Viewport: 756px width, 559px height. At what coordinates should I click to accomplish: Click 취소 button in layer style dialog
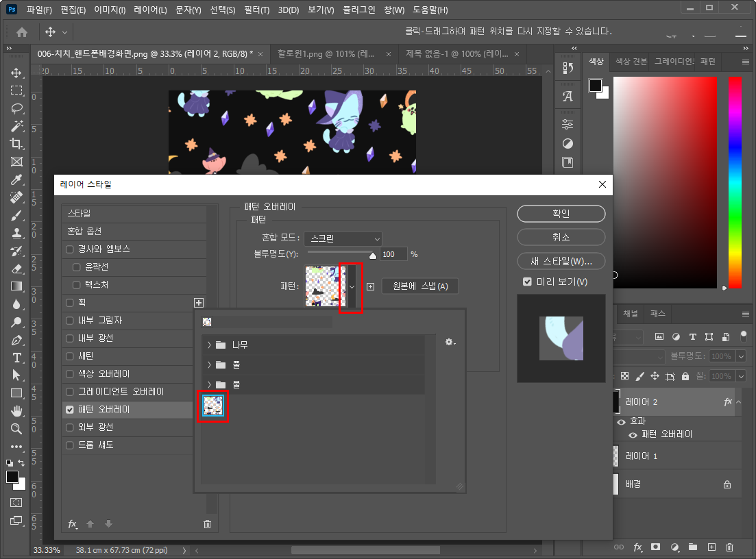pyautogui.click(x=561, y=237)
